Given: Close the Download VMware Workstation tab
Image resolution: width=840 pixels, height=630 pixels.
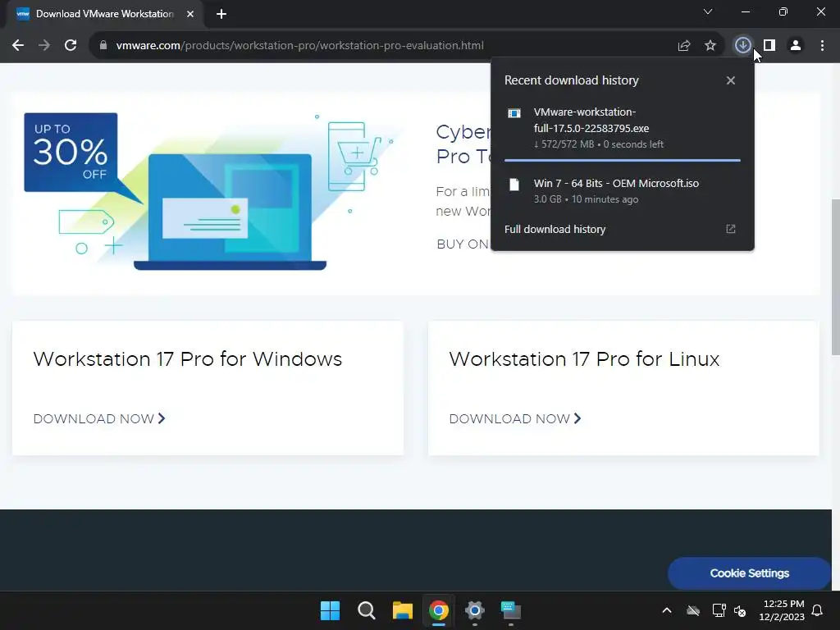Looking at the screenshot, I should (x=190, y=14).
